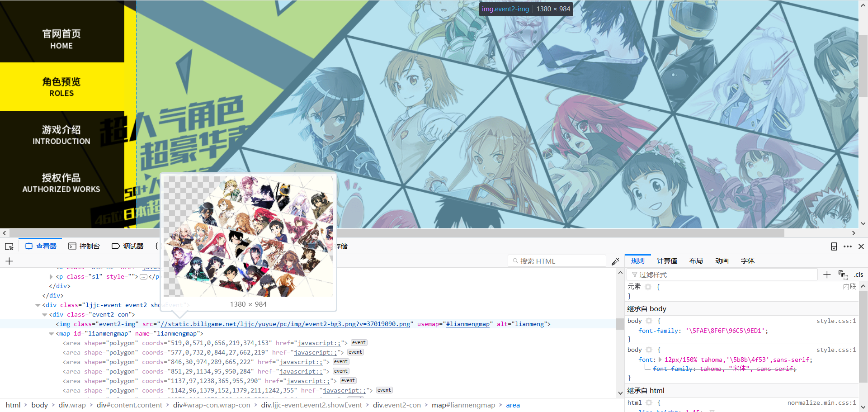The image size is (868, 412).
Task: Toggle selector highlighter for 元素 rule
Action: coord(648,287)
